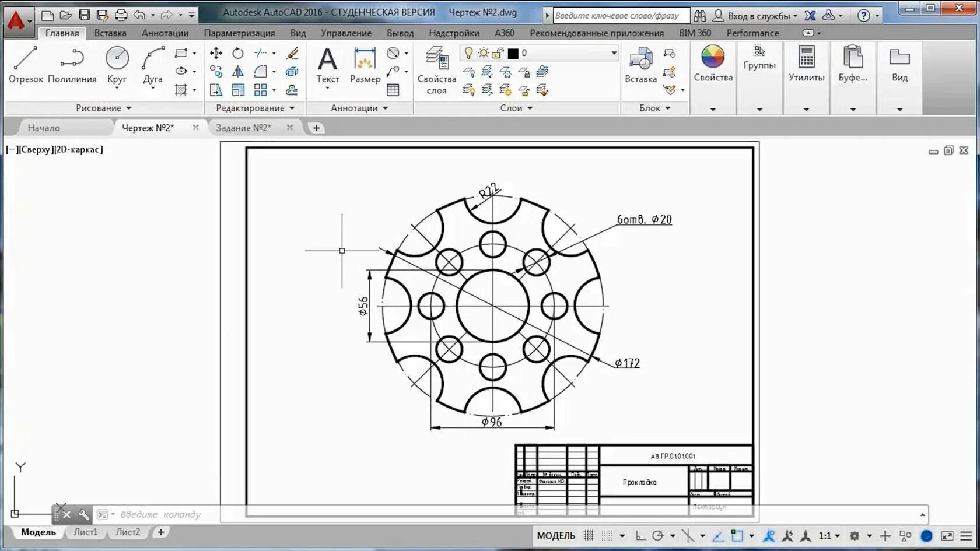Choose the Текст text tool
980x551 pixels.
[327, 65]
